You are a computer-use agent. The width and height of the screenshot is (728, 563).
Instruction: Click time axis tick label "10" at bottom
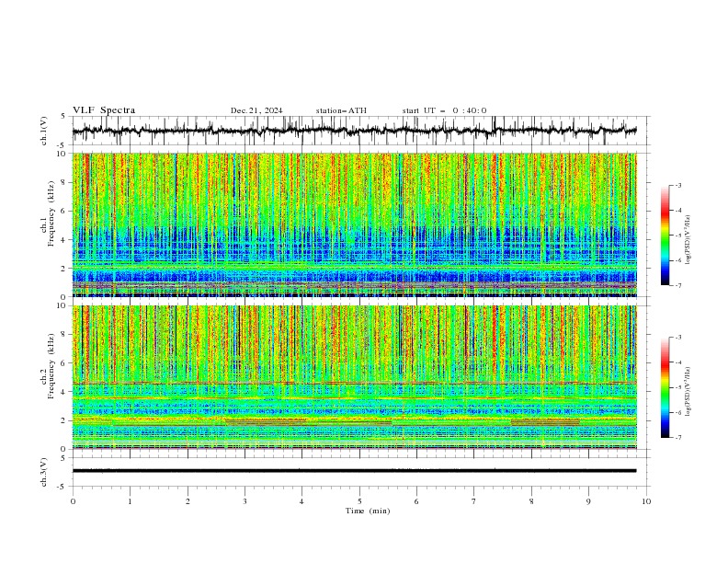646,501
